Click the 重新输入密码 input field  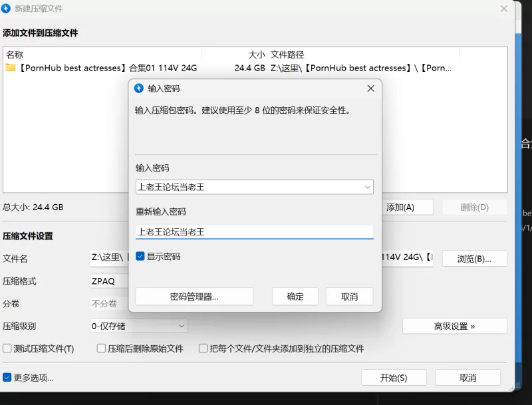click(255, 232)
